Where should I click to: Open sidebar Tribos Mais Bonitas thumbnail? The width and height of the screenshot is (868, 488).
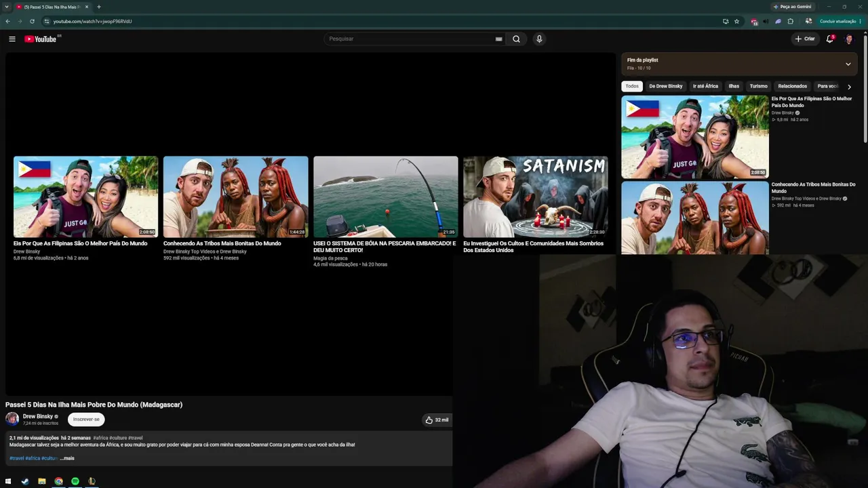695,218
